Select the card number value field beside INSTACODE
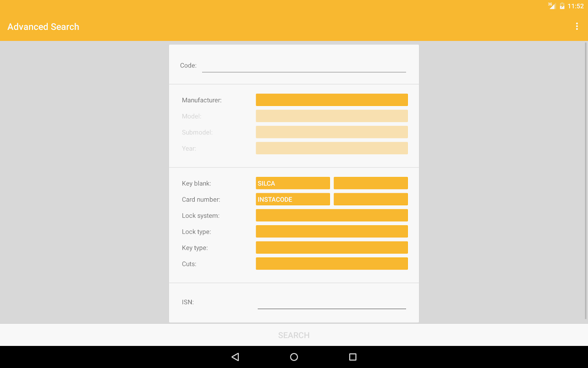The height and width of the screenshot is (368, 588). click(x=370, y=199)
